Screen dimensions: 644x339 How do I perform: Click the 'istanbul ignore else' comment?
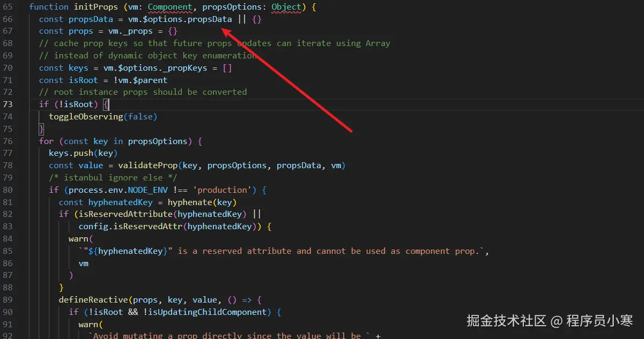click(x=113, y=178)
